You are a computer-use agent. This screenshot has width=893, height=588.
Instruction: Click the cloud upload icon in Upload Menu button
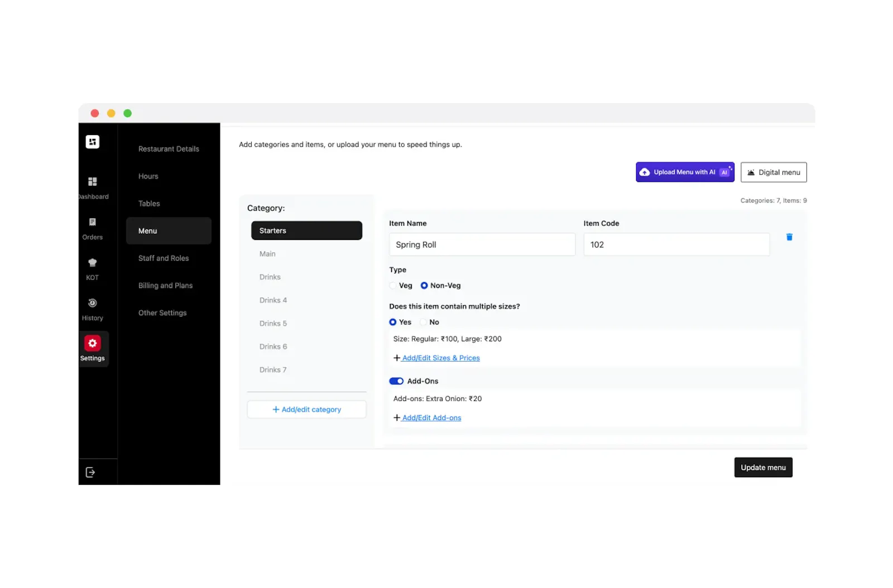[x=645, y=172]
